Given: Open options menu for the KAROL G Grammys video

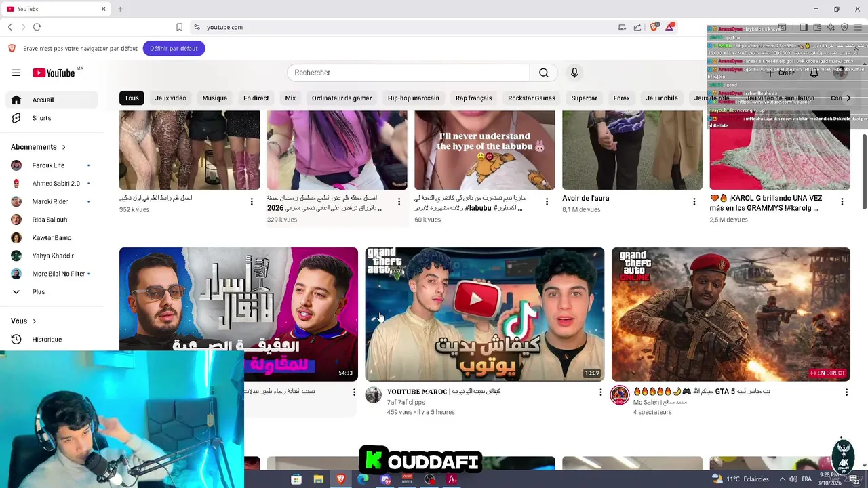Looking at the screenshot, I should 842,201.
